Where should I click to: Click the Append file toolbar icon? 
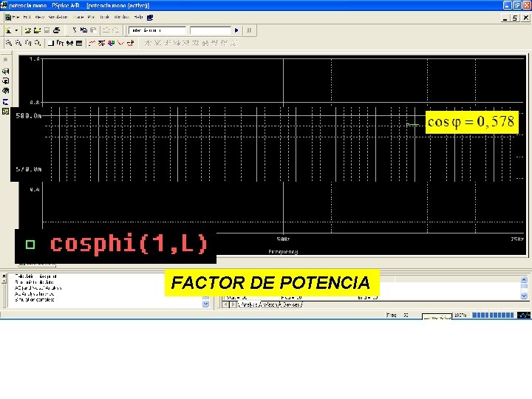pos(38,30)
